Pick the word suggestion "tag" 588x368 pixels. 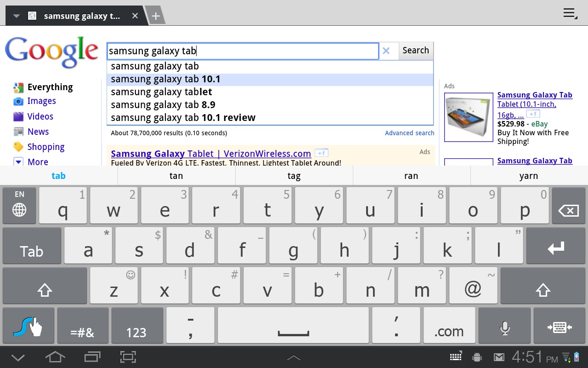294,176
